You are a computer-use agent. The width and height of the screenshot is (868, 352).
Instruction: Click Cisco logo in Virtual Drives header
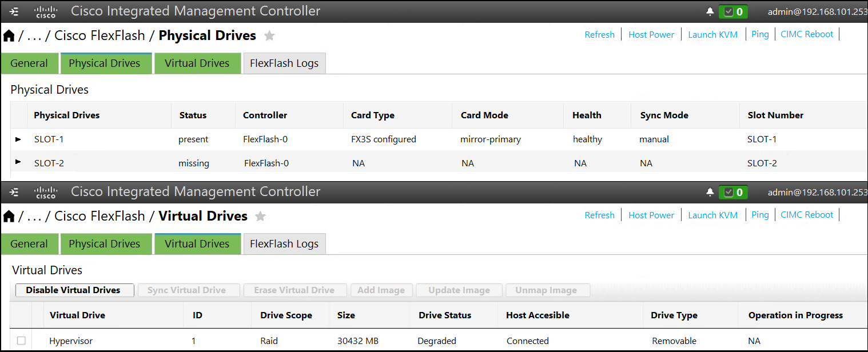46,192
